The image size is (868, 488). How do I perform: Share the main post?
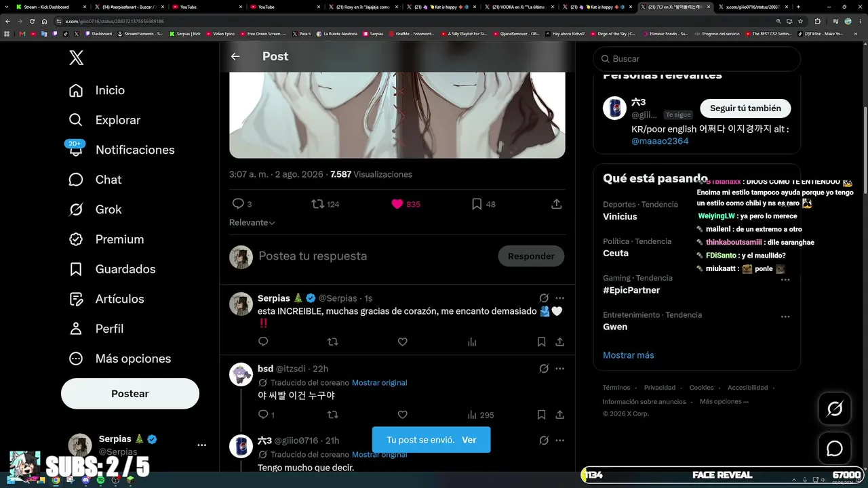click(556, 204)
